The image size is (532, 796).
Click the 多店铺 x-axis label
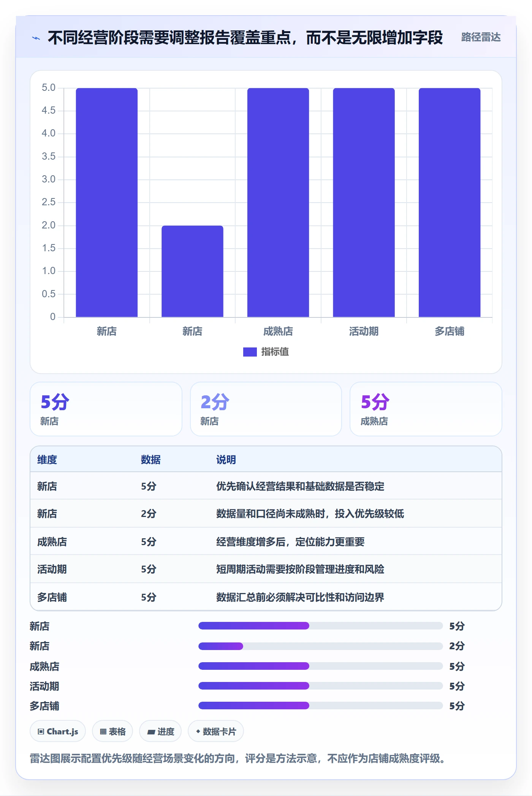pos(450,331)
